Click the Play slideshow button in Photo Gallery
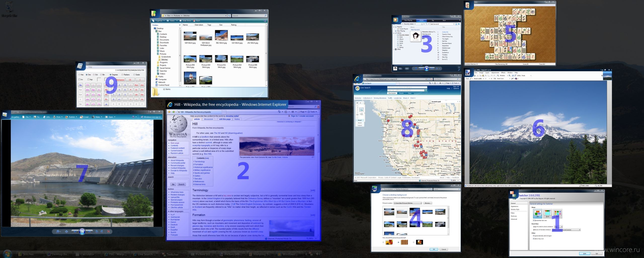The image size is (644, 258). pos(82,231)
